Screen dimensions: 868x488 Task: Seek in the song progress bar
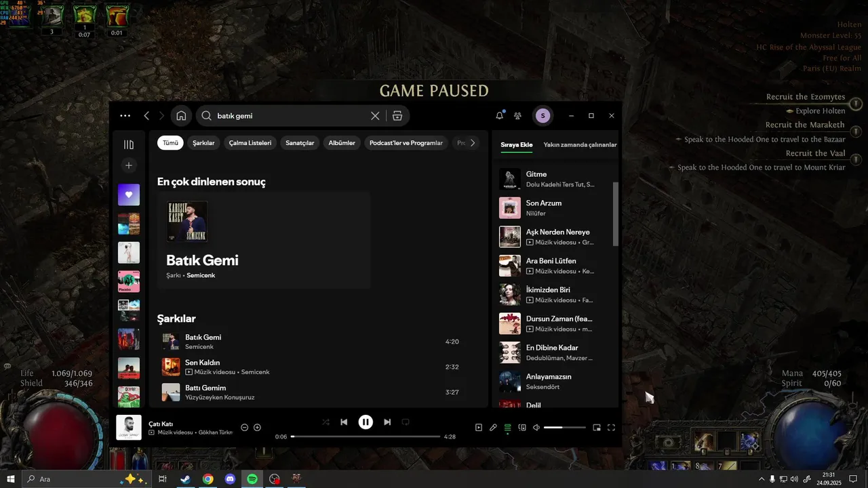tap(366, 436)
